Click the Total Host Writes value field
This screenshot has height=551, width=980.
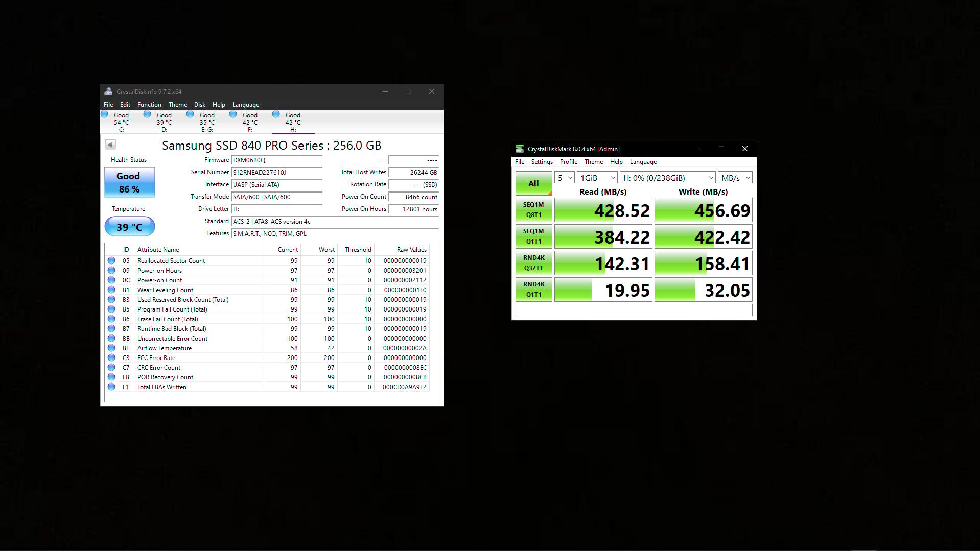tap(414, 173)
